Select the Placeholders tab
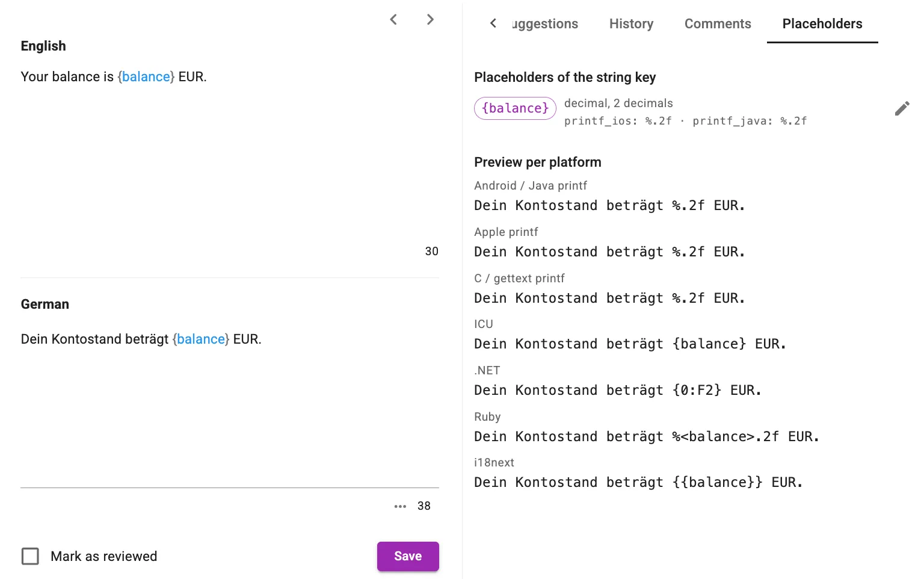The width and height of the screenshot is (924, 579). 822,24
